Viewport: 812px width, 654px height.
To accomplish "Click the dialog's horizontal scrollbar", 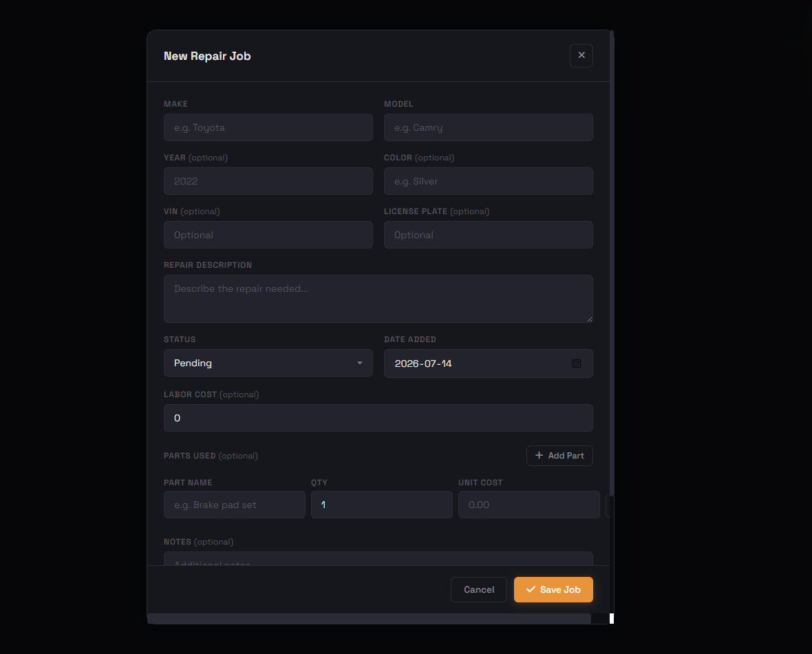I will coord(370,618).
